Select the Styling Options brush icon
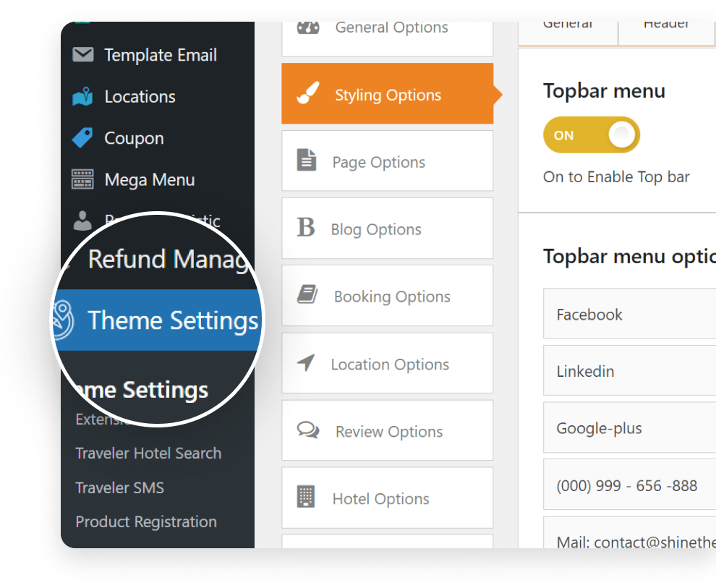Viewport: 716px width, 588px height. pos(307,93)
